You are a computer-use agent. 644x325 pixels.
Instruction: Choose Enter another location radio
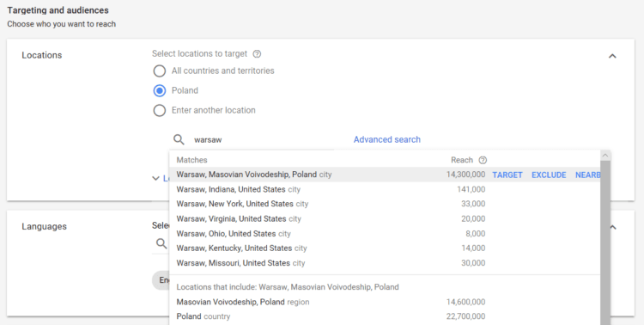160,110
